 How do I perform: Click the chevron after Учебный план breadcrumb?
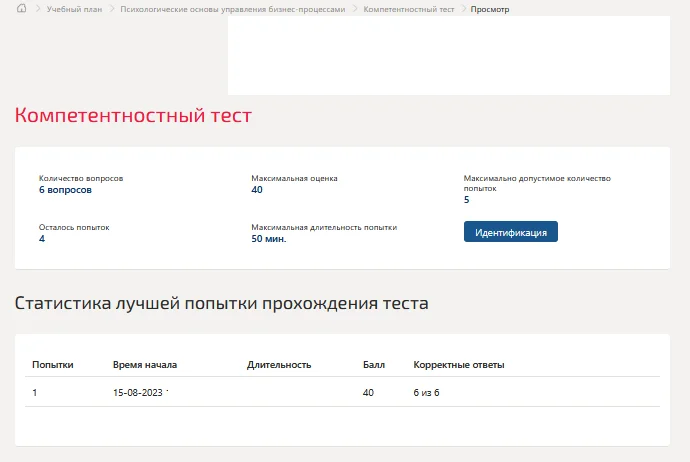point(111,9)
